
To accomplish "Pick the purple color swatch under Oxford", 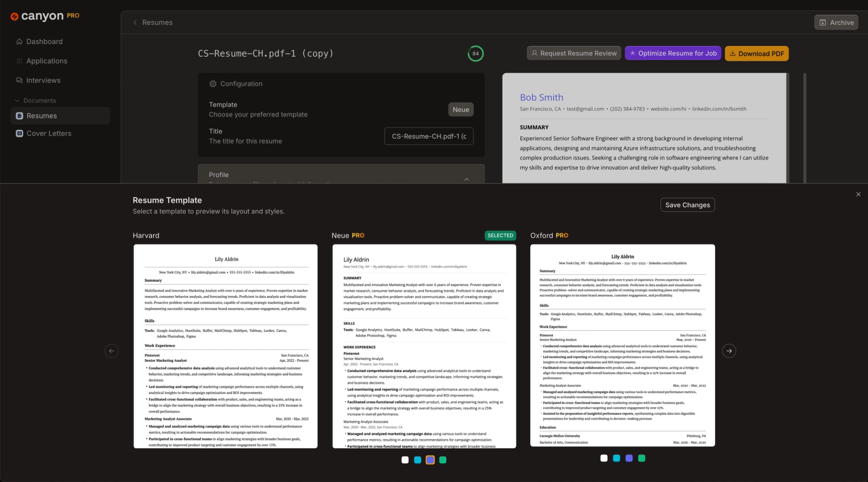I will pyautogui.click(x=629, y=458).
